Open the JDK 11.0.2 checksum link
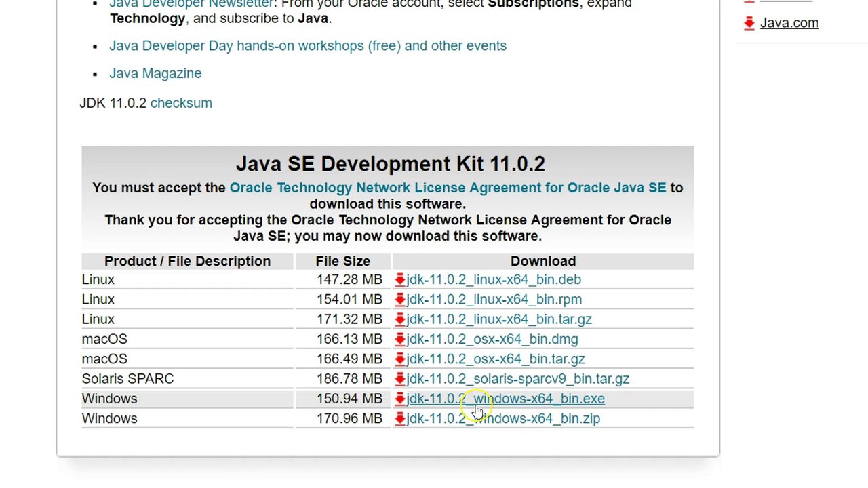 (x=181, y=103)
